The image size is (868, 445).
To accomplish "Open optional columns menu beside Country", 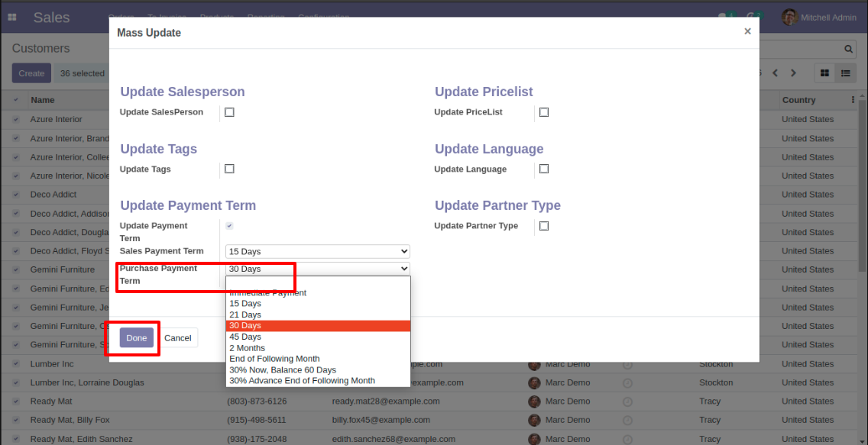I will [x=853, y=100].
